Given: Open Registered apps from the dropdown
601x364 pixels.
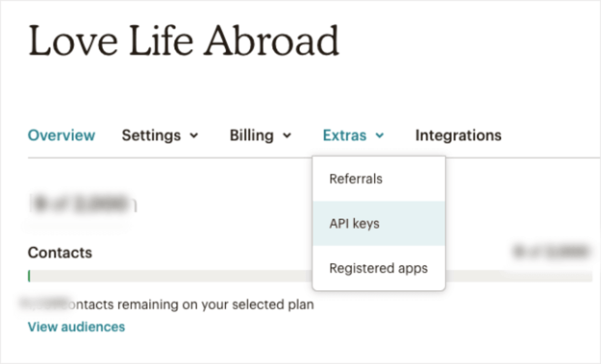Looking at the screenshot, I should pyautogui.click(x=378, y=268).
